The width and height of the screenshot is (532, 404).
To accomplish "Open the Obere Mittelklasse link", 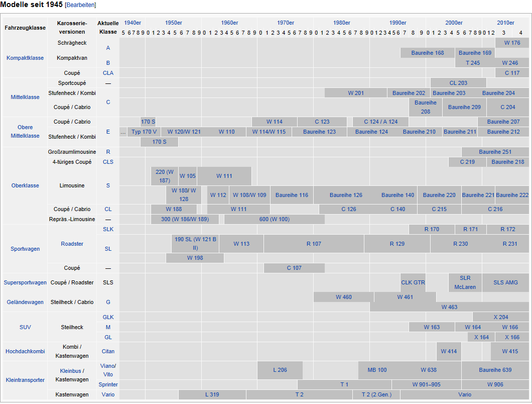I will click(25, 132).
